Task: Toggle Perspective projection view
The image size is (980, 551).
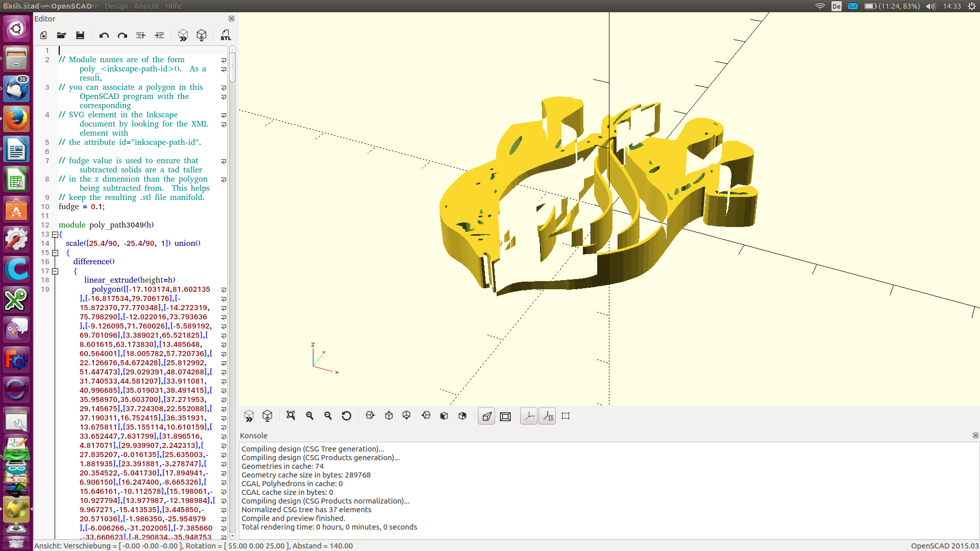Action: tap(486, 416)
